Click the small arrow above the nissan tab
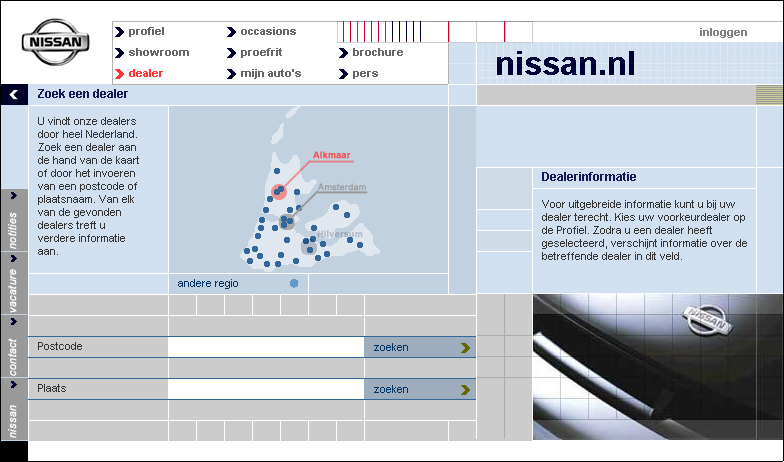 [x=14, y=384]
